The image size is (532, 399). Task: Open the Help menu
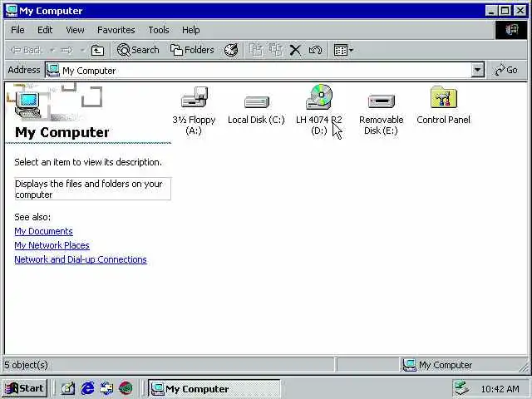(190, 30)
